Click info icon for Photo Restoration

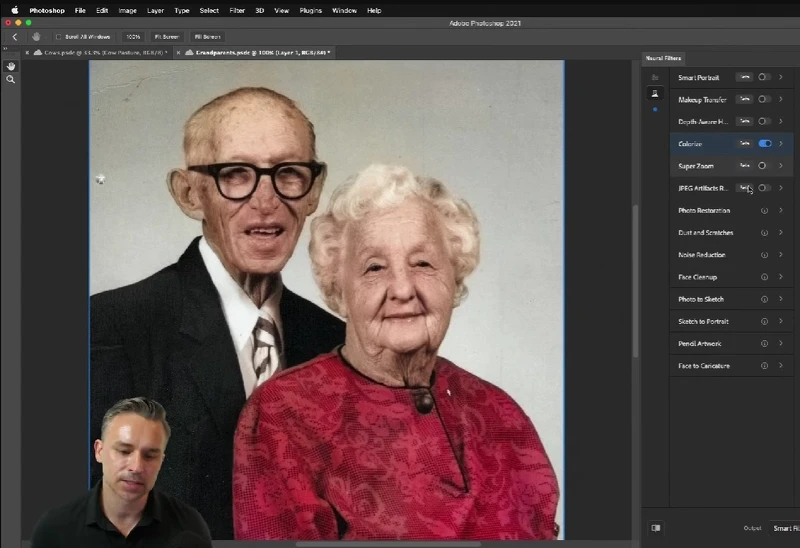click(x=764, y=211)
